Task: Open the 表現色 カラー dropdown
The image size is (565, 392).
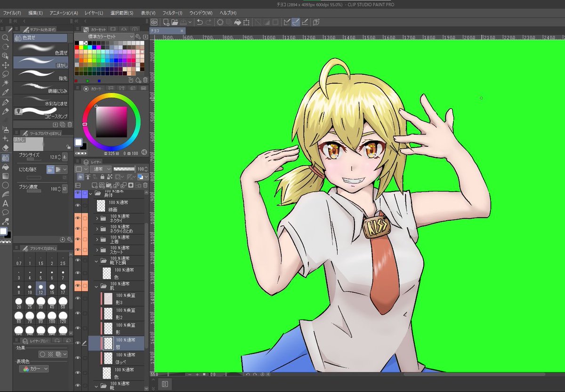Action: point(33,369)
